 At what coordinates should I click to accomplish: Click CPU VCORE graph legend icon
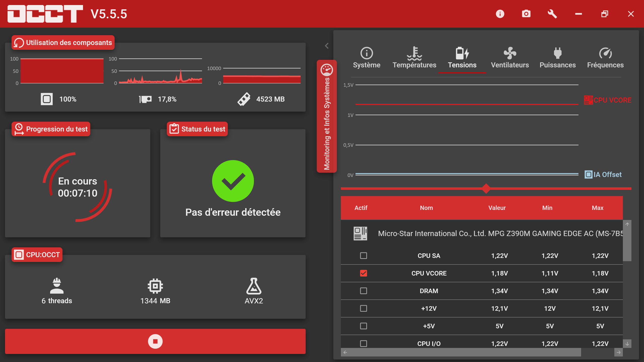(588, 100)
